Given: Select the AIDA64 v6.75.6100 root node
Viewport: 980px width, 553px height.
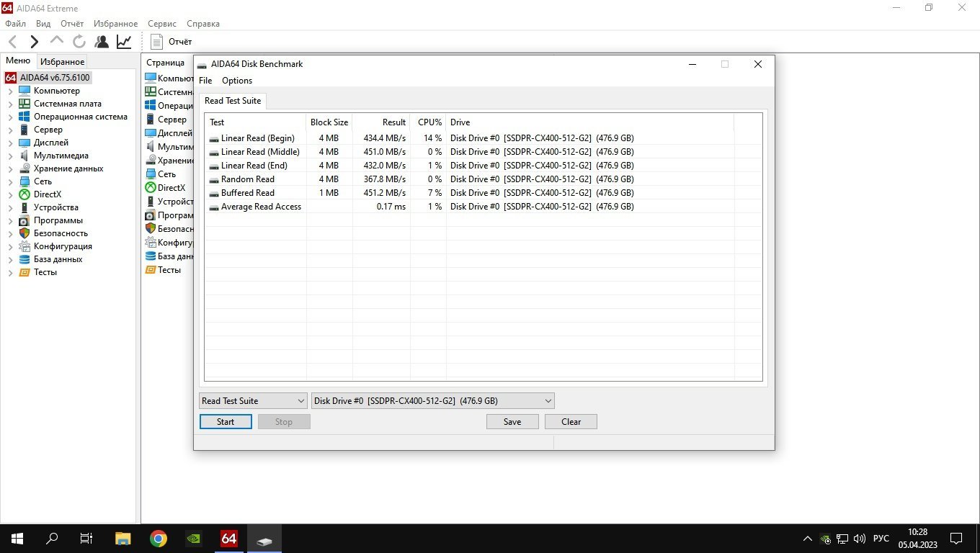Looking at the screenshot, I should pos(48,77).
